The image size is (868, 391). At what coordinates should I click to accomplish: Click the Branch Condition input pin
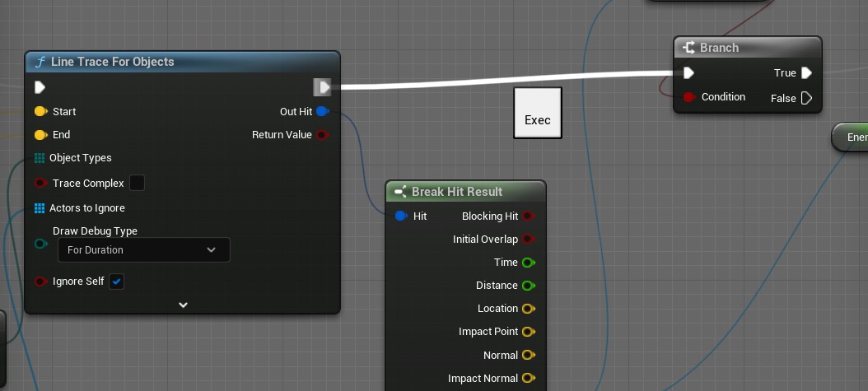689,97
